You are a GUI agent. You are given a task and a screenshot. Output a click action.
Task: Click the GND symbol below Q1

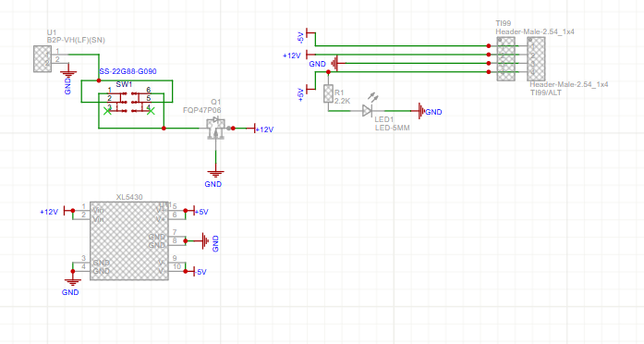215,174
